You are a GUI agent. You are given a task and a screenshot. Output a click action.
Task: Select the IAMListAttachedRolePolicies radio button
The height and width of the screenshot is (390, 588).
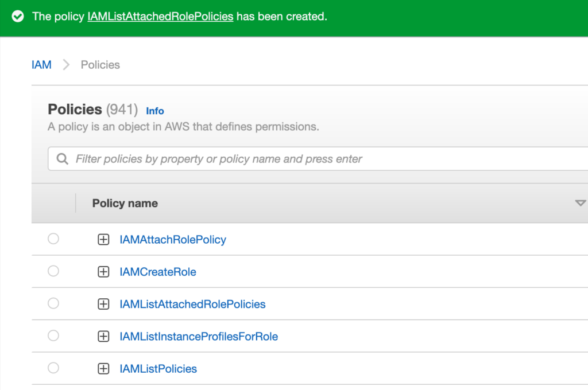(53, 303)
